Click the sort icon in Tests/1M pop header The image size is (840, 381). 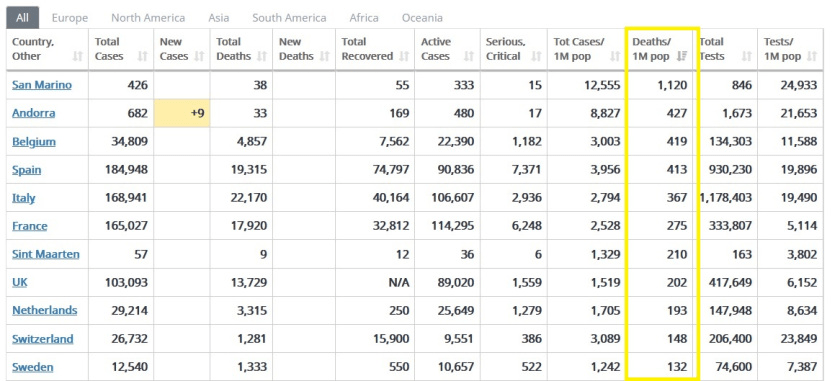pos(812,56)
